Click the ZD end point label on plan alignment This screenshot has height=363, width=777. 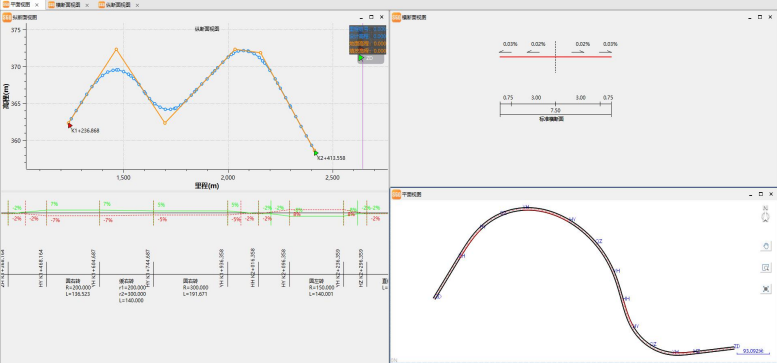737,346
